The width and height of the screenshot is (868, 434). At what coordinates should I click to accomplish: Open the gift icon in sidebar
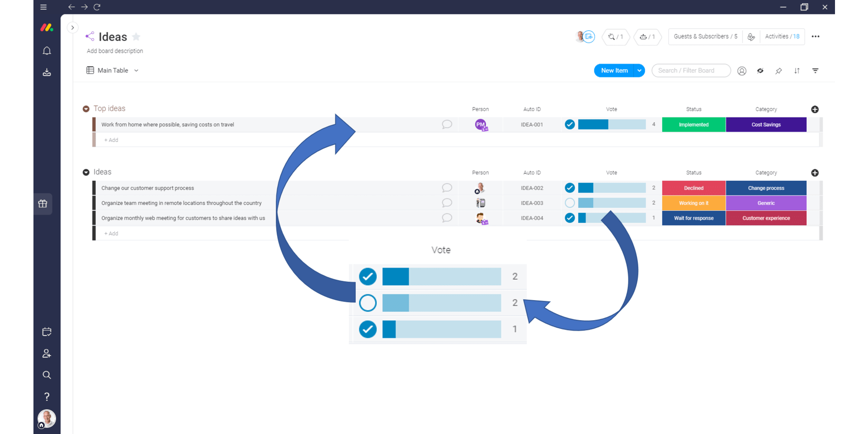pos(43,204)
